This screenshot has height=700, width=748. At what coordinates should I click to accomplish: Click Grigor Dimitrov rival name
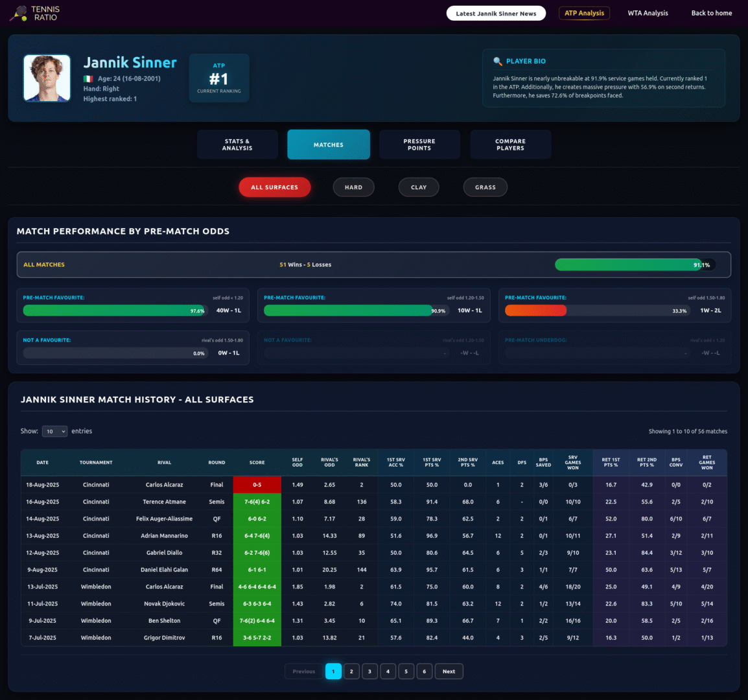coord(164,638)
